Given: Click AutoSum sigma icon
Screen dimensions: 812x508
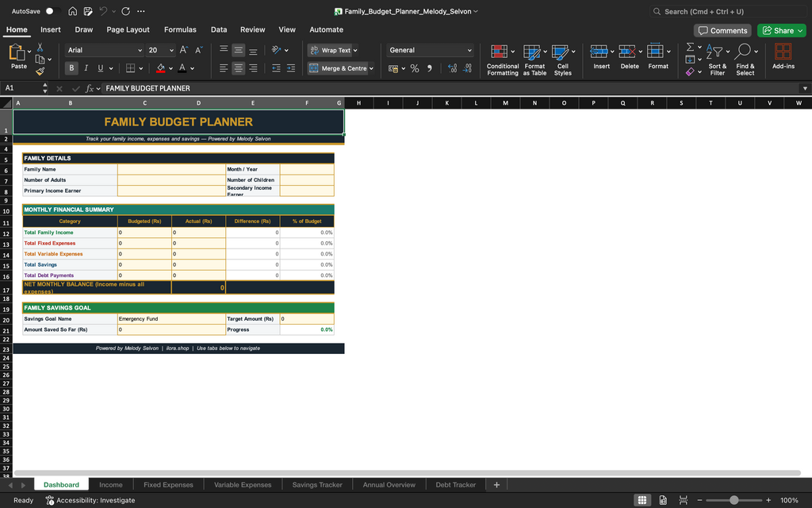Looking at the screenshot, I should (690, 47).
